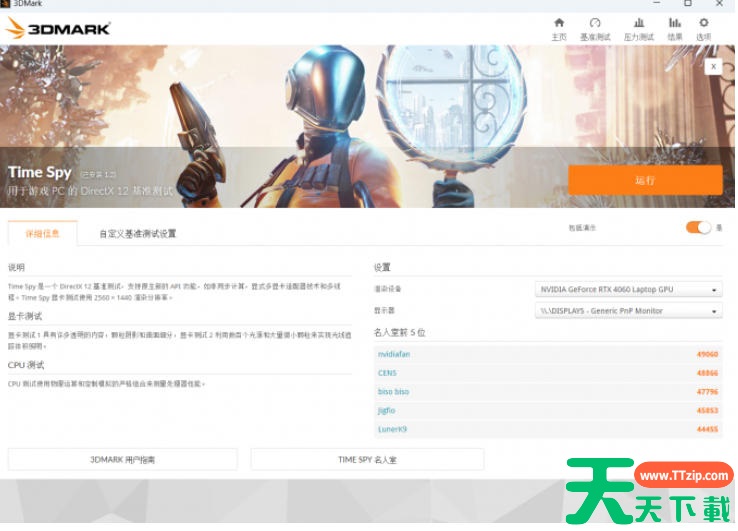Open the 基准测试 benchmarks gauge icon
The height and width of the screenshot is (531, 738).
tap(595, 28)
